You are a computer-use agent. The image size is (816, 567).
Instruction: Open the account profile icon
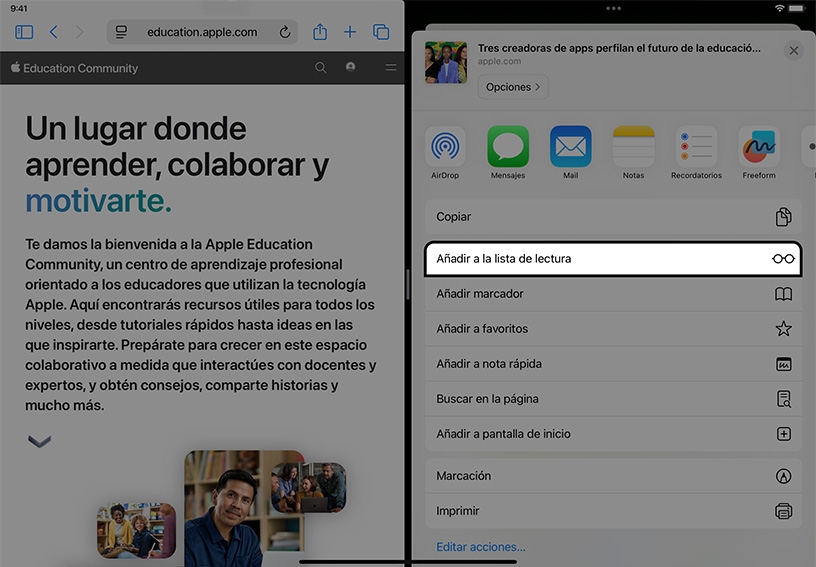coord(351,67)
